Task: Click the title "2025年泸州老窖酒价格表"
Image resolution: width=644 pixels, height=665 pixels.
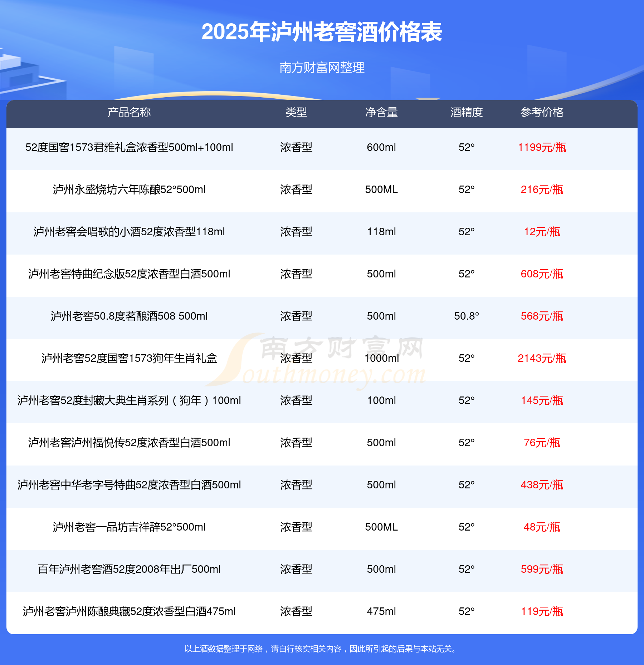Action: pyautogui.click(x=322, y=32)
